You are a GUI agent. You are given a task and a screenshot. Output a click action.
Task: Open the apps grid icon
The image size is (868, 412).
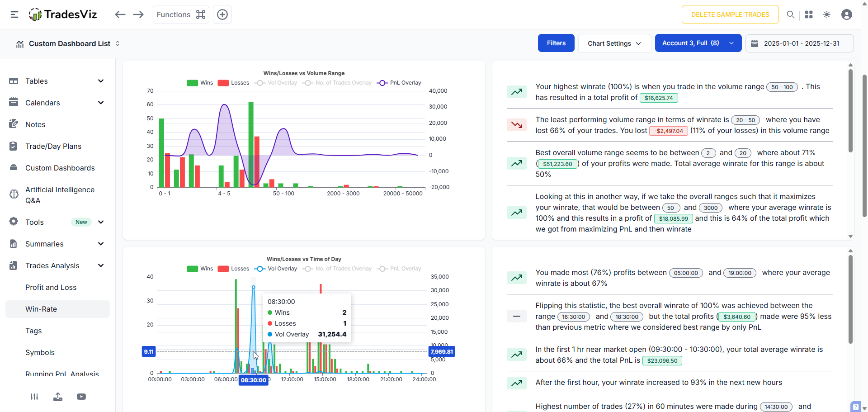pyautogui.click(x=809, y=14)
